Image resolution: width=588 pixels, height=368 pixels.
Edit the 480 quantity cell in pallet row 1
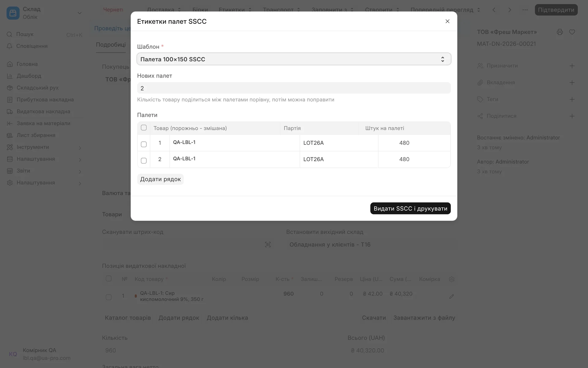click(x=414, y=143)
